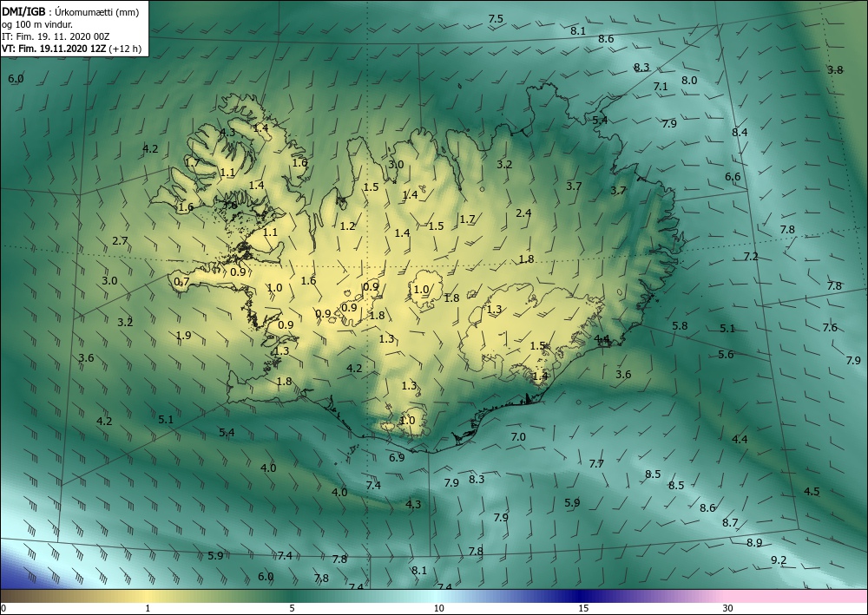Click the color scale label '15'
The image size is (868, 615).
583,608
